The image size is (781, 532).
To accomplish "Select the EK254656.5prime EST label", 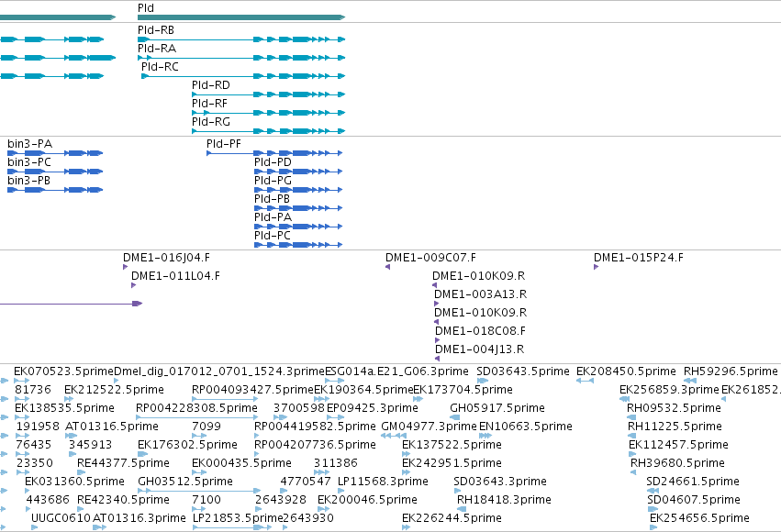I will click(700, 519).
